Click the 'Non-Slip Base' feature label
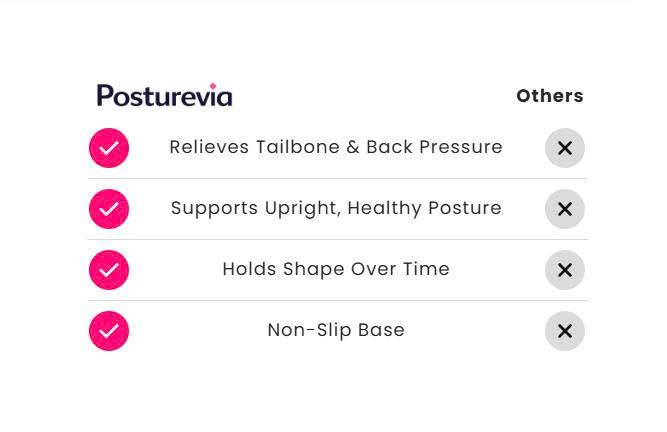 tap(336, 330)
